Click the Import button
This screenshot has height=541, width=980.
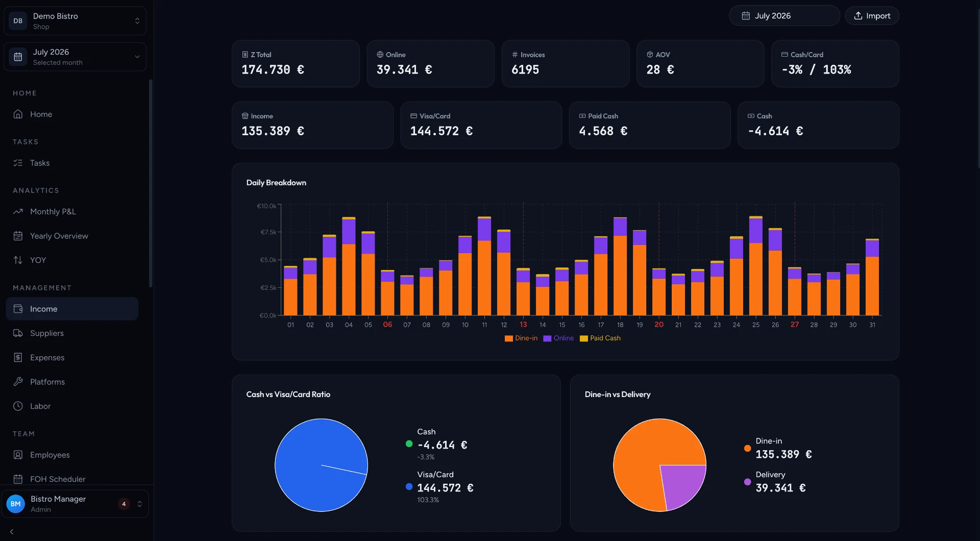point(872,16)
